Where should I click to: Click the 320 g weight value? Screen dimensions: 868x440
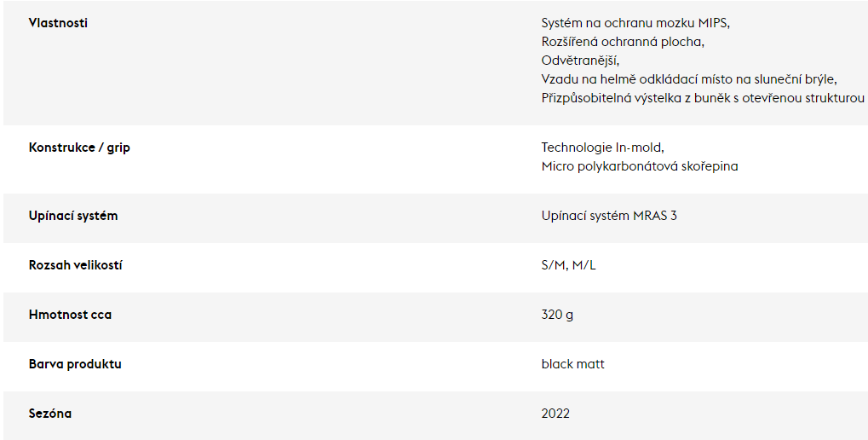(557, 316)
